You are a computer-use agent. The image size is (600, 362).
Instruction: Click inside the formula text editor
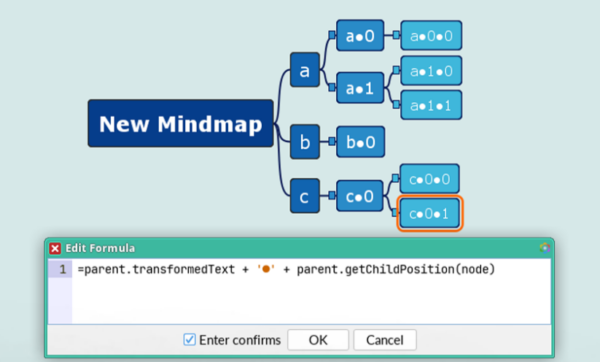311,292
